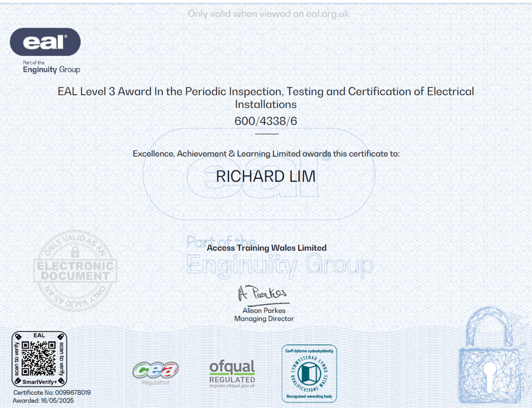Click 'Excellence, Achievement & Learning Limited awards' line
The image size is (532, 408).
click(266, 154)
